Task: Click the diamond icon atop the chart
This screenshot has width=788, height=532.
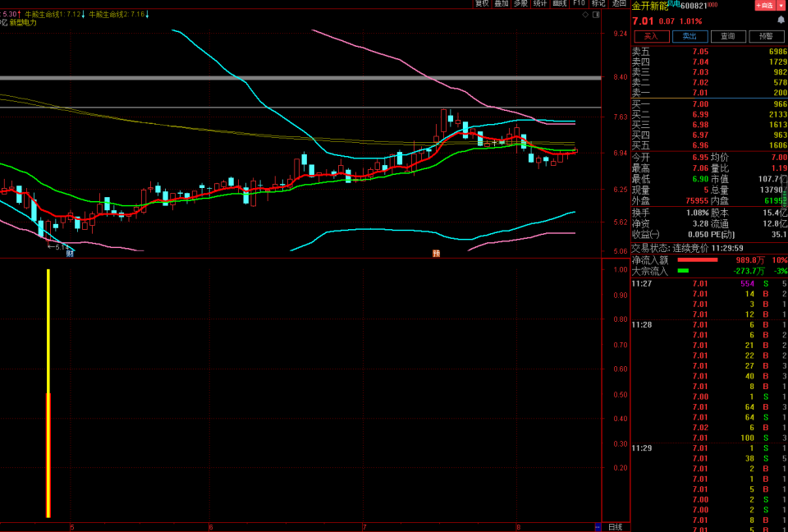Action: click(x=585, y=15)
